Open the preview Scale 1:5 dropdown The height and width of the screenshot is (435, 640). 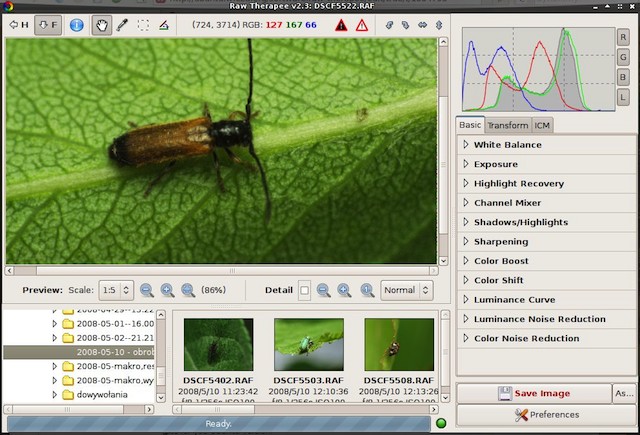tap(116, 290)
